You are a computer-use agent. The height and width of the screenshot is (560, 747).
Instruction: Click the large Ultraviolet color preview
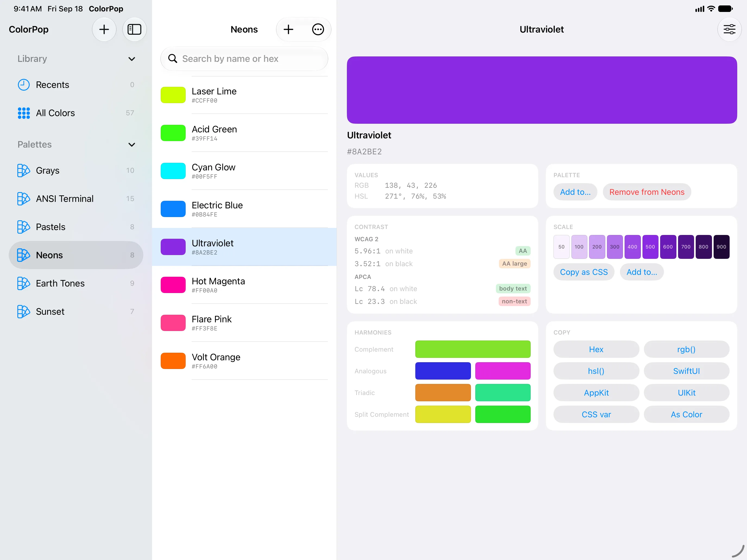tap(542, 90)
